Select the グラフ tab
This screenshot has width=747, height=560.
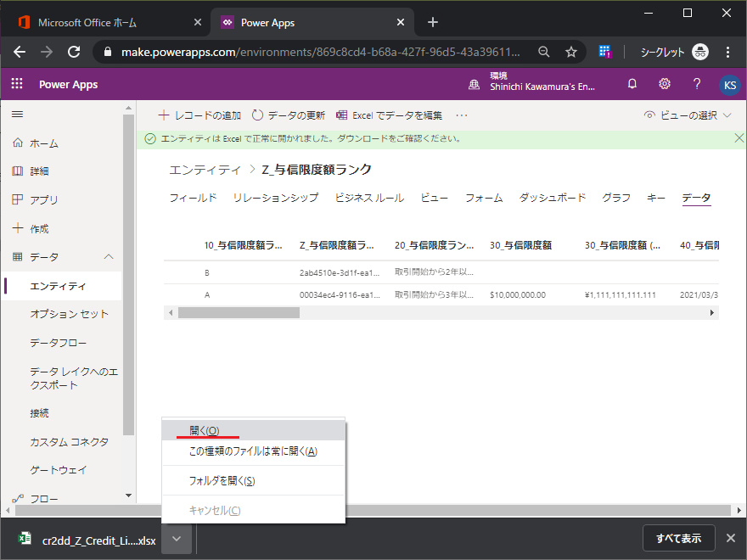[x=616, y=198]
